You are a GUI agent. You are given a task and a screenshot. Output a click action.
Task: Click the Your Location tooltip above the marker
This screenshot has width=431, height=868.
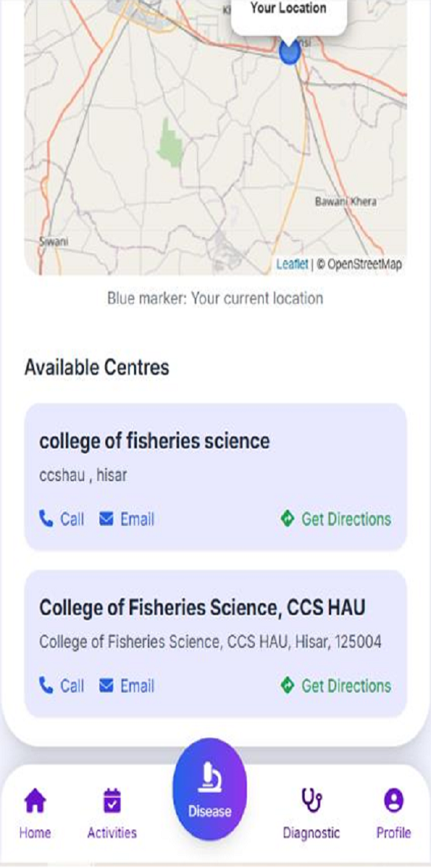[x=288, y=9]
